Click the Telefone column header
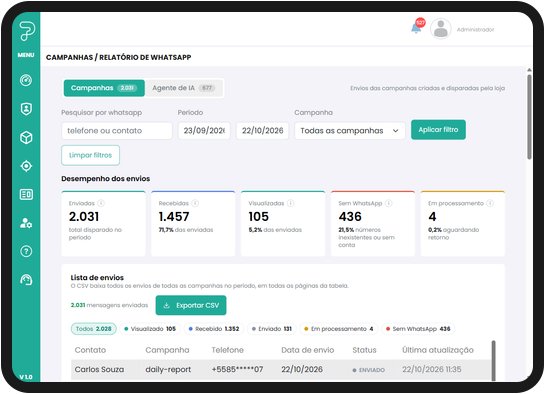This screenshot has height=394, width=545. (x=228, y=350)
